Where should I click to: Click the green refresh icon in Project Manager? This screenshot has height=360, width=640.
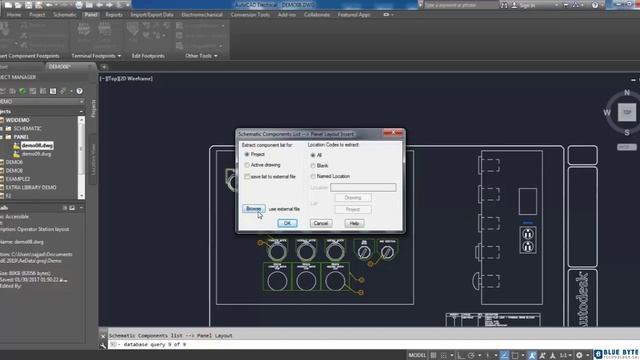[22, 91]
